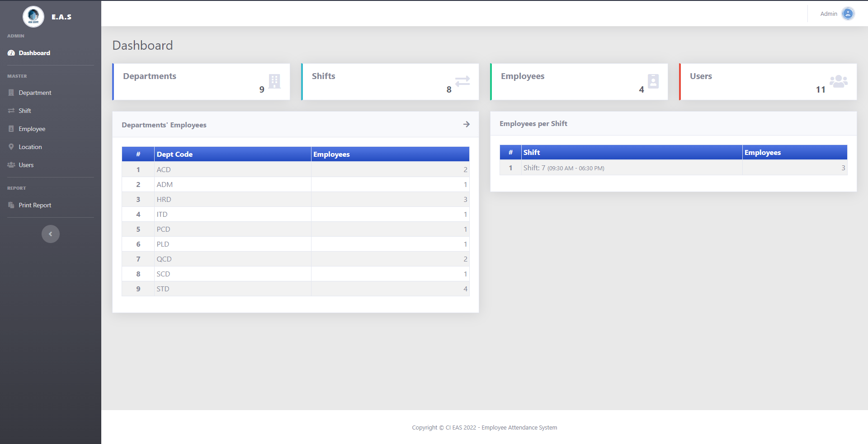Select the Department building icon in sidebar
The width and height of the screenshot is (868, 444).
11,93
